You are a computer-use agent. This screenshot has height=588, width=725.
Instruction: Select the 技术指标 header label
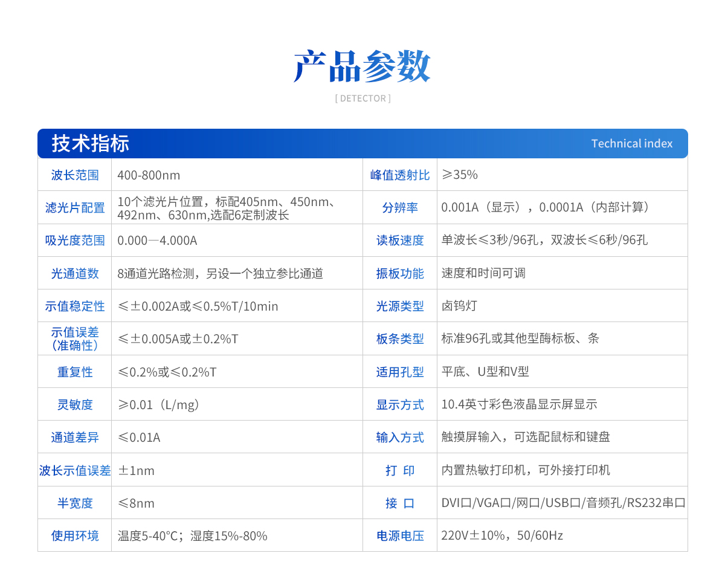pos(90,144)
